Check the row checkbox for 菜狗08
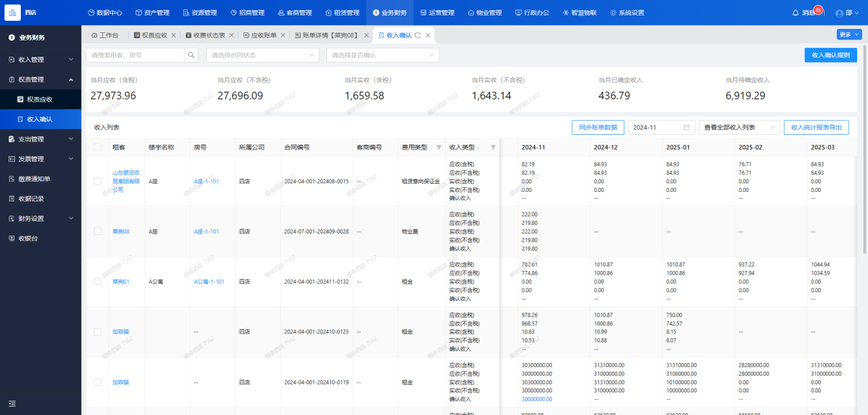The height and width of the screenshot is (415, 868). click(98, 231)
